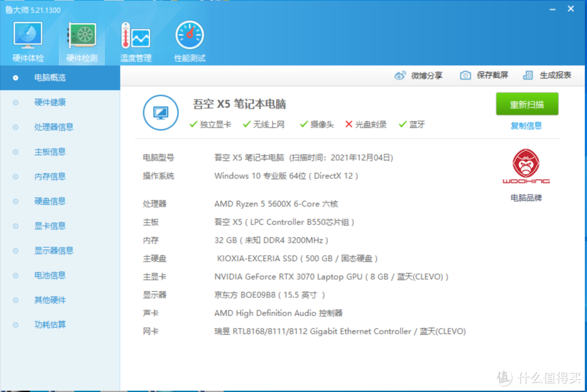Click the WOOKING brand logo
The image size is (587, 392).
point(526,167)
